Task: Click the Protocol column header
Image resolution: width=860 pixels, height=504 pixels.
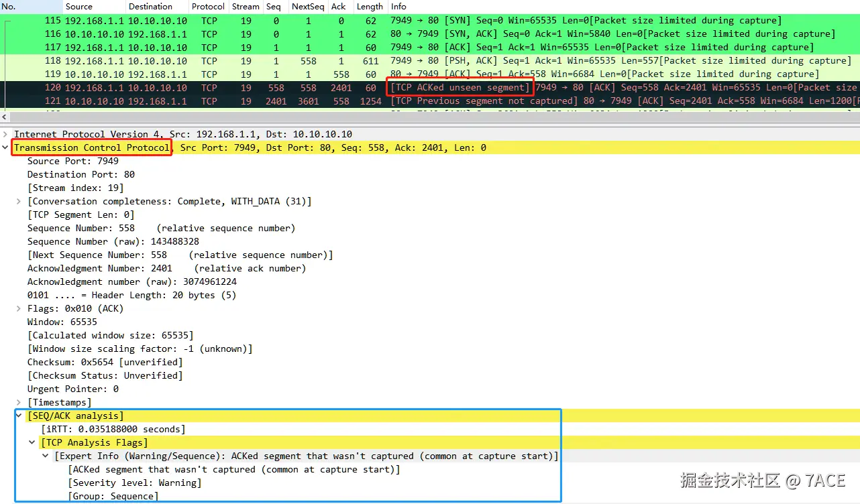Action: [209, 7]
